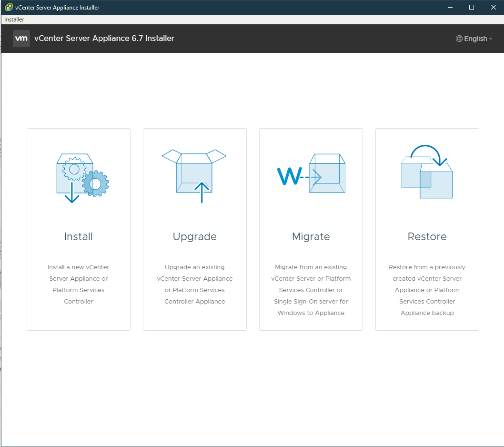
Task: Click the chevron beside English
Action: point(489,39)
